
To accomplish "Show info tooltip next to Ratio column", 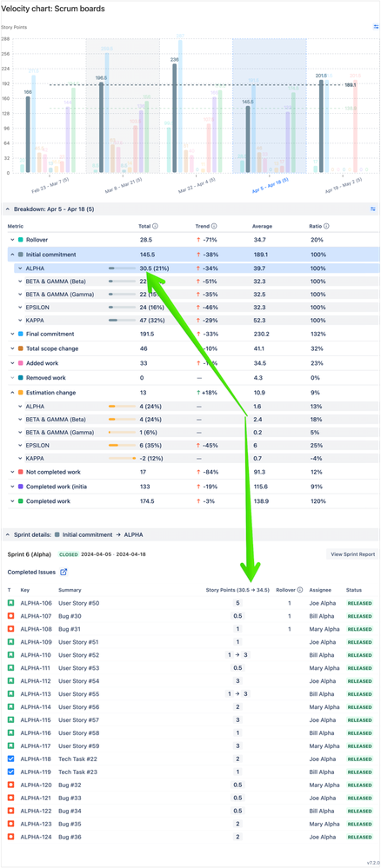I will [x=327, y=226].
